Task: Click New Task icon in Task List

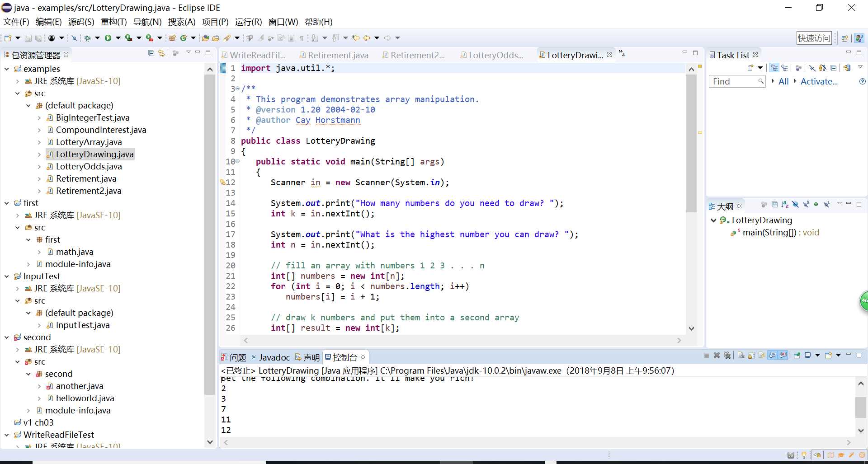Action: (x=750, y=68)
